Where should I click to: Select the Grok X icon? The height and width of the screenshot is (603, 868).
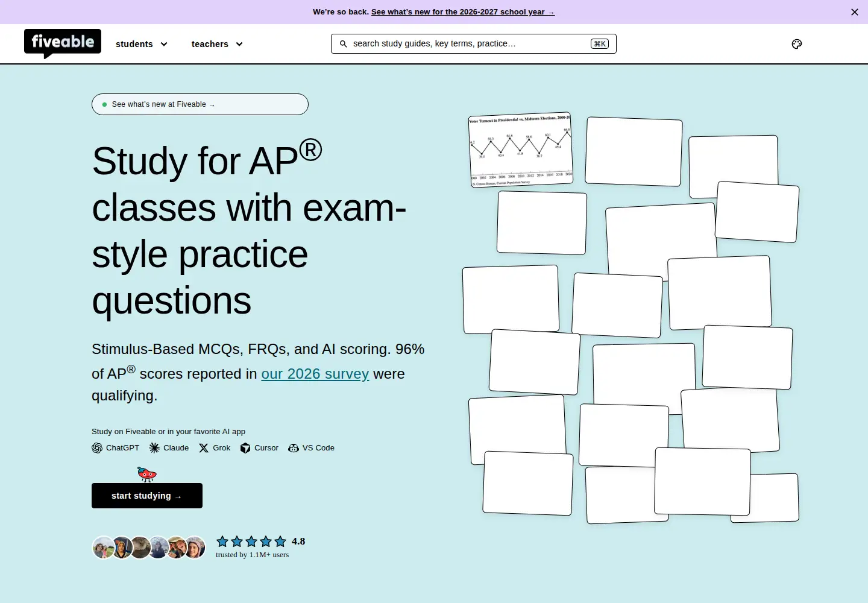point(204,448)
